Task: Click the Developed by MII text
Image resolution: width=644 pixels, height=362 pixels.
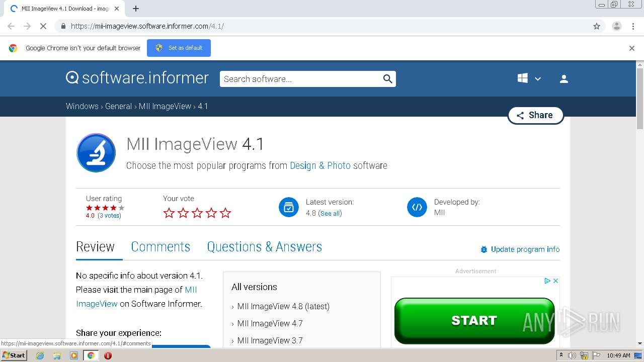Action: (439, 213)
